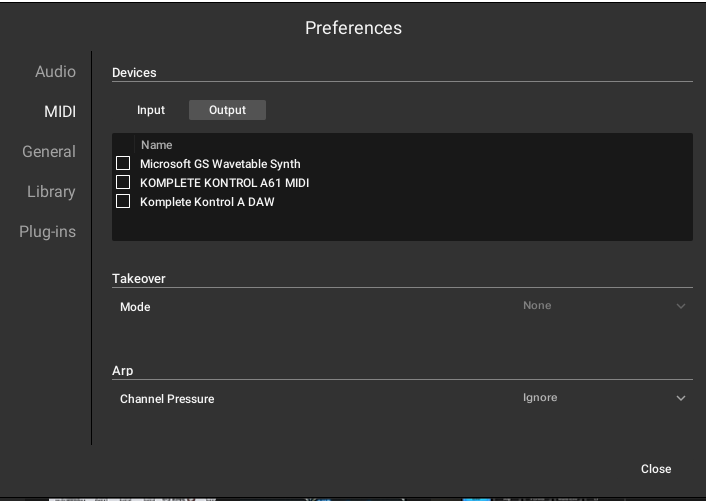
Task: Open the Audio preferences section
Action: [x=55, y=72]
